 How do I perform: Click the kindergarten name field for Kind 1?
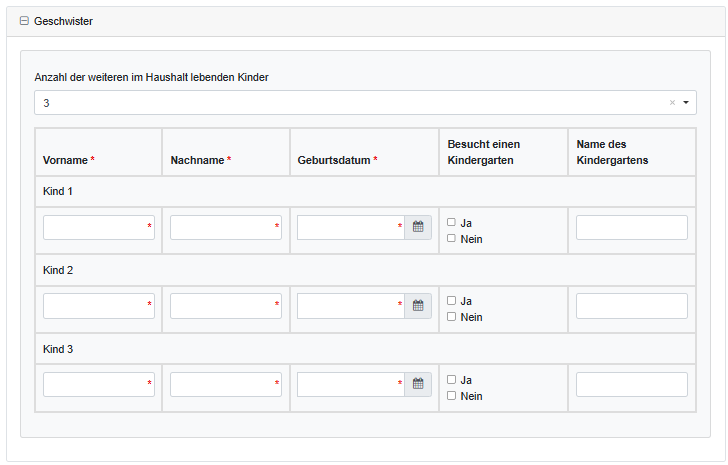click(x=631, y=227)
